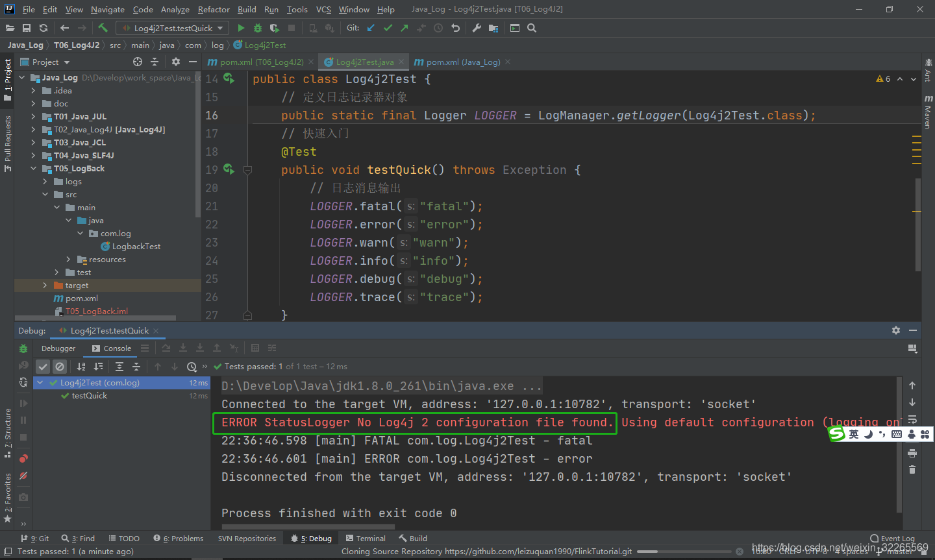Click the Build Project hammer icon
This screenshot has height=560, width=935.
(x=103, y=28)
